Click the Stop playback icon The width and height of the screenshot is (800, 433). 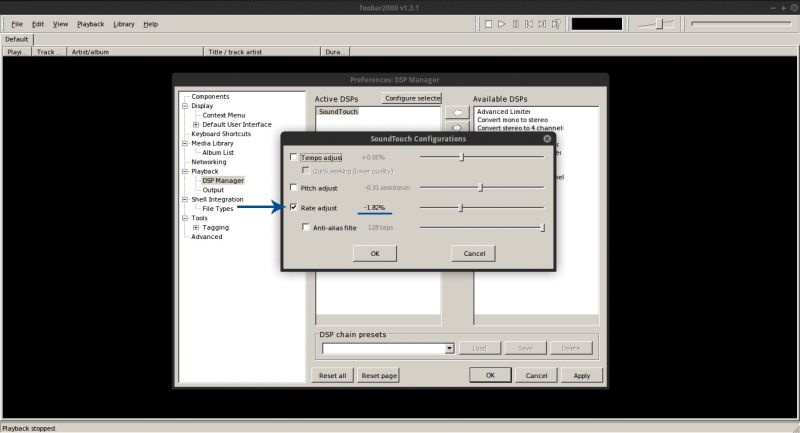(x=488, y=24)
